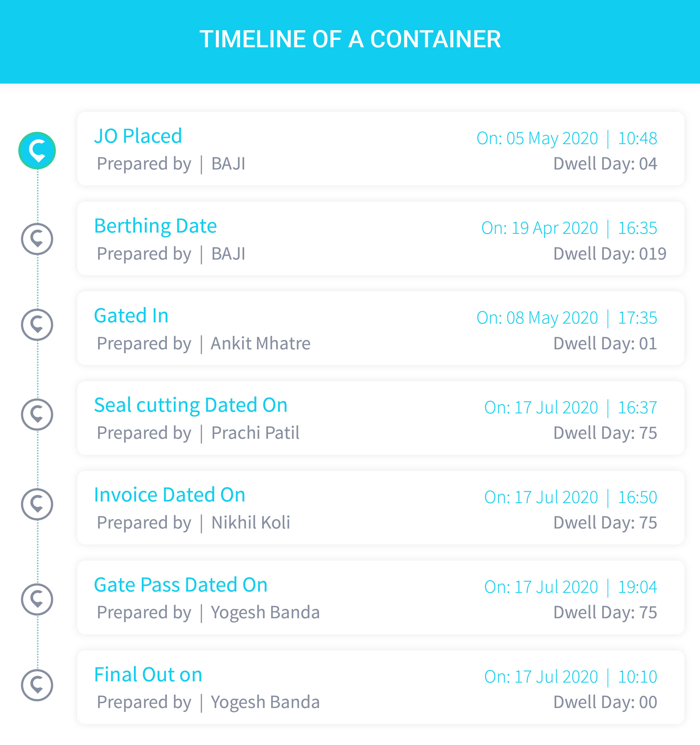Select the Final Out on heading
Image resolution: width=700 pixels, height=745 pixels.
tap(148, 675)
